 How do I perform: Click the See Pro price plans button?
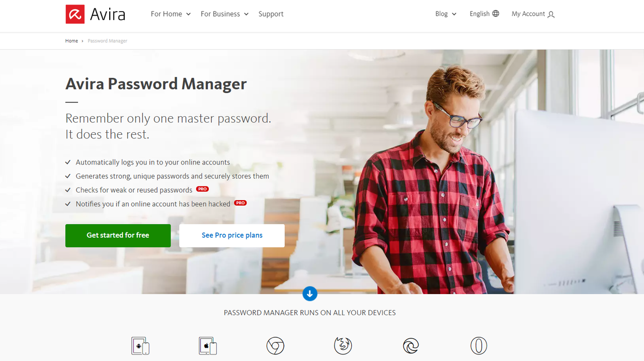[232, 235]
